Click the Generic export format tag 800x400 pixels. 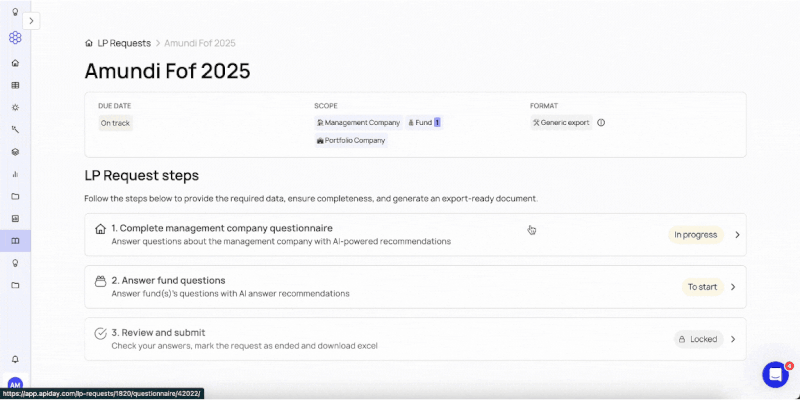coord(561,123)
